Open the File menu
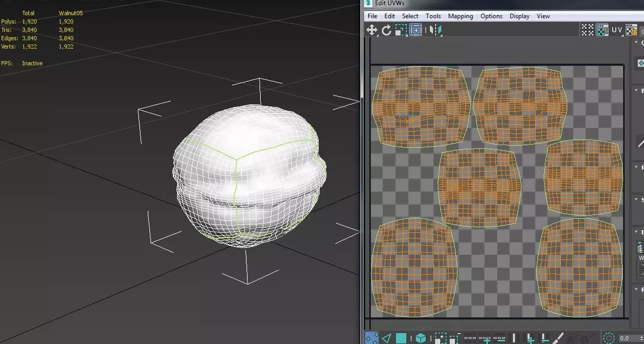Screen dimensions: 644x344 pos(372,16)
